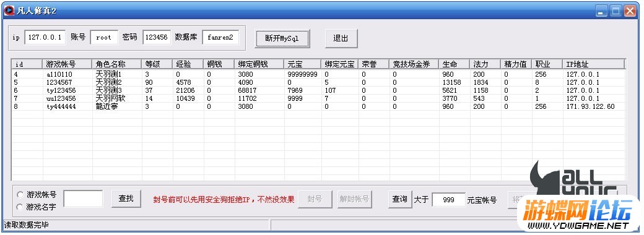Viewport: 644px width, 235px height.
Task: Click the 铜钱 column header
Action: 219,64
